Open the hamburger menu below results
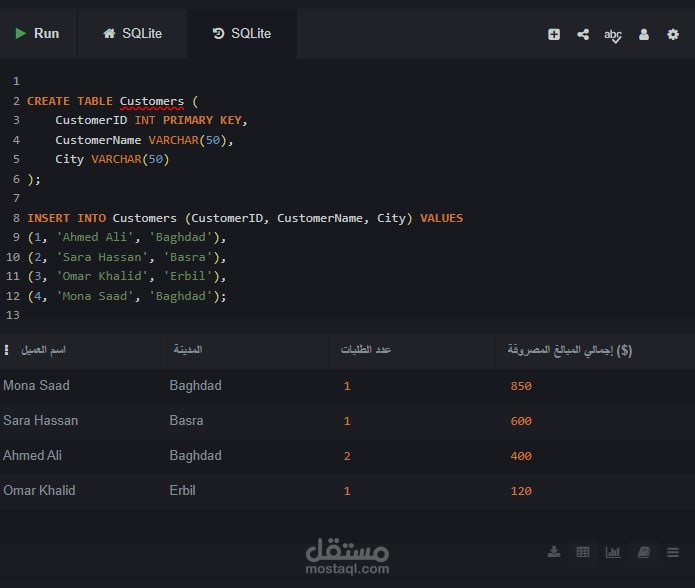 pos(673,552)
